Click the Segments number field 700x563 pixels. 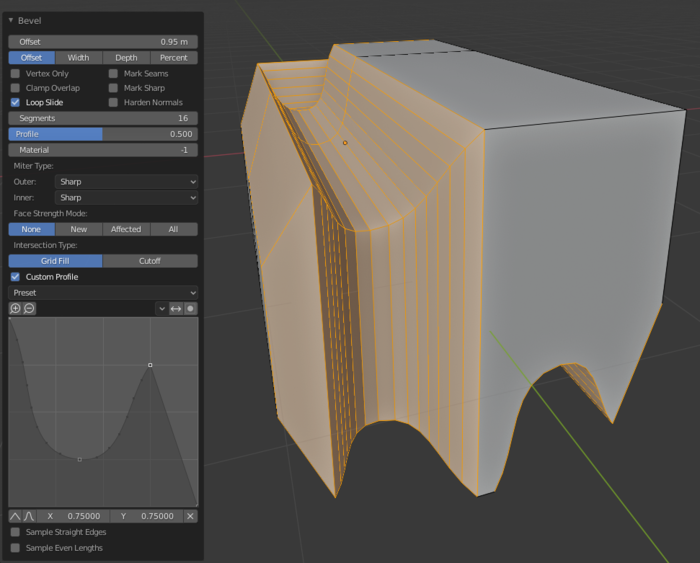tap(103, 118)
